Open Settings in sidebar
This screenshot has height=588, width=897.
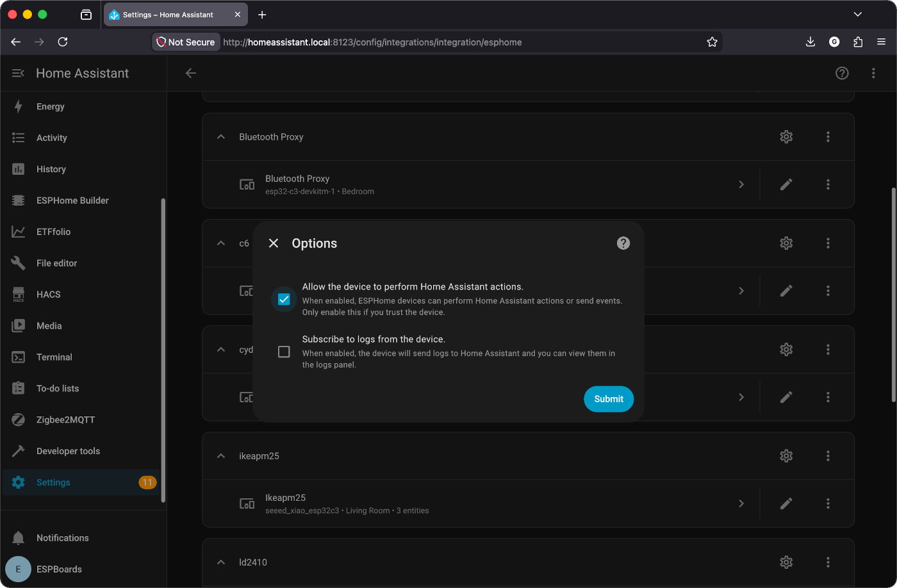pyautogui.click(x=81, y=483)
